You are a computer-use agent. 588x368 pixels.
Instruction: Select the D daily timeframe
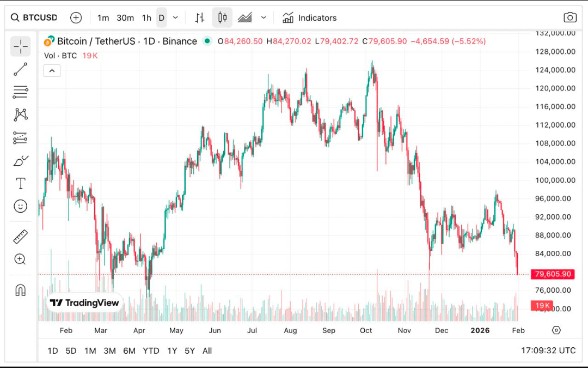pos(162,17)
